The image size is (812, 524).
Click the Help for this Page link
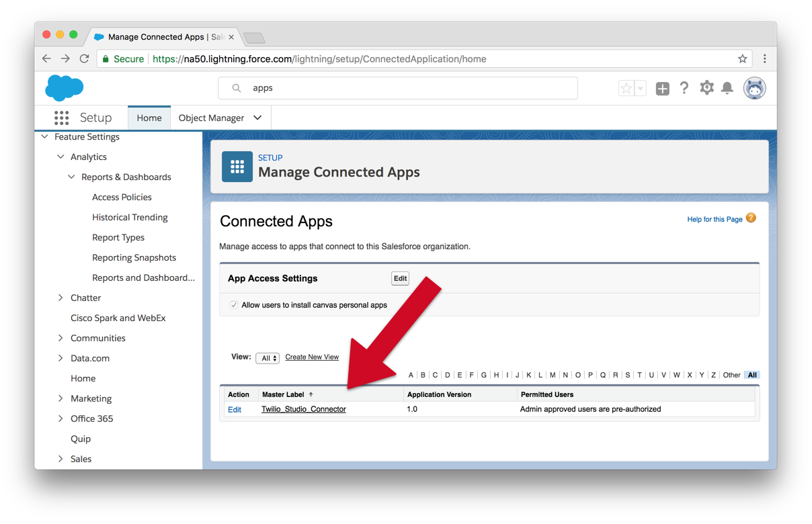[715, 219]
